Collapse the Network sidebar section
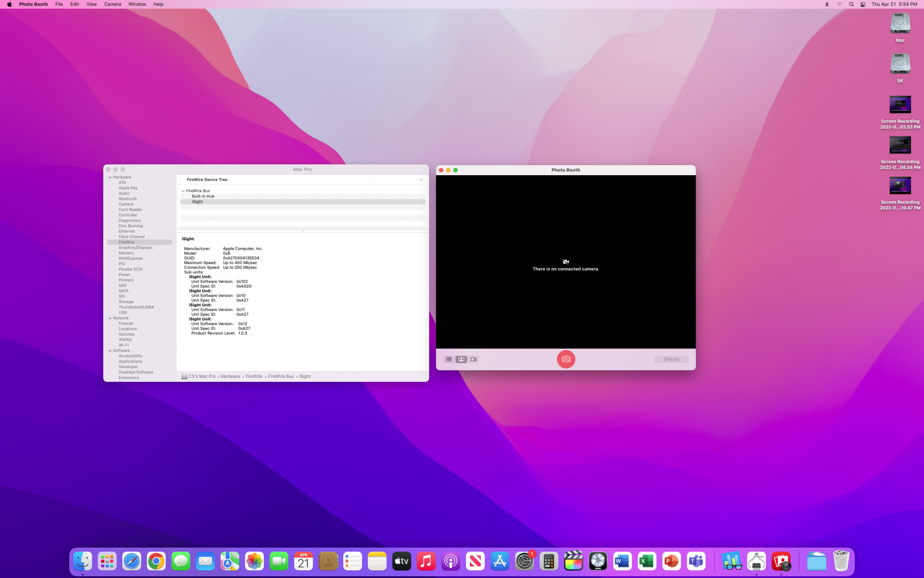Screen dimensions: 924x578 (110, 318)
